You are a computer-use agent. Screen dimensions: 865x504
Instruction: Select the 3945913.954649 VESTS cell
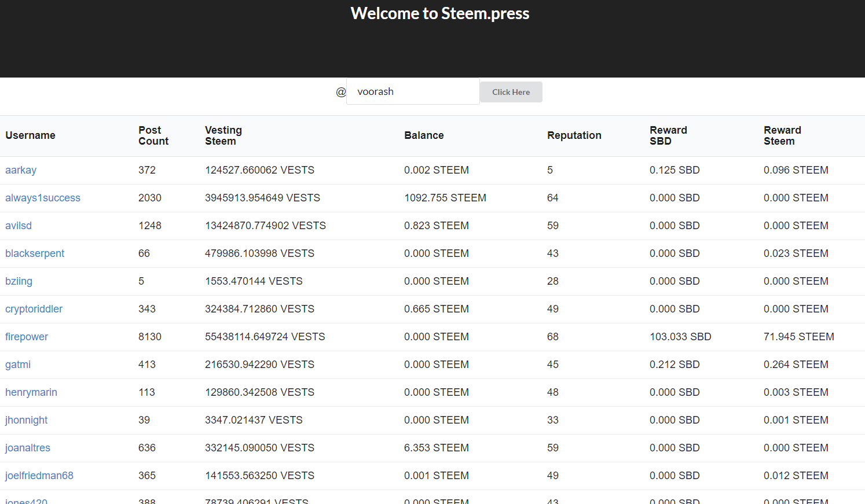point(262,198)
